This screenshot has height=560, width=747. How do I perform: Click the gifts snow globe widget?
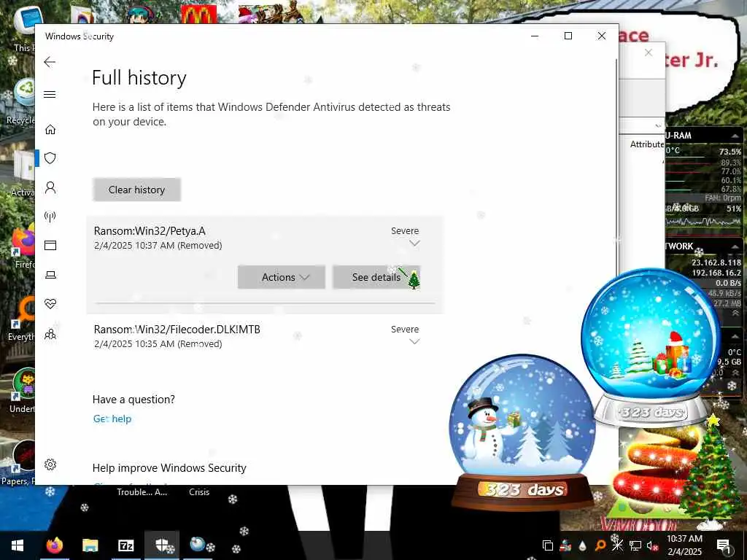point(651,346)
